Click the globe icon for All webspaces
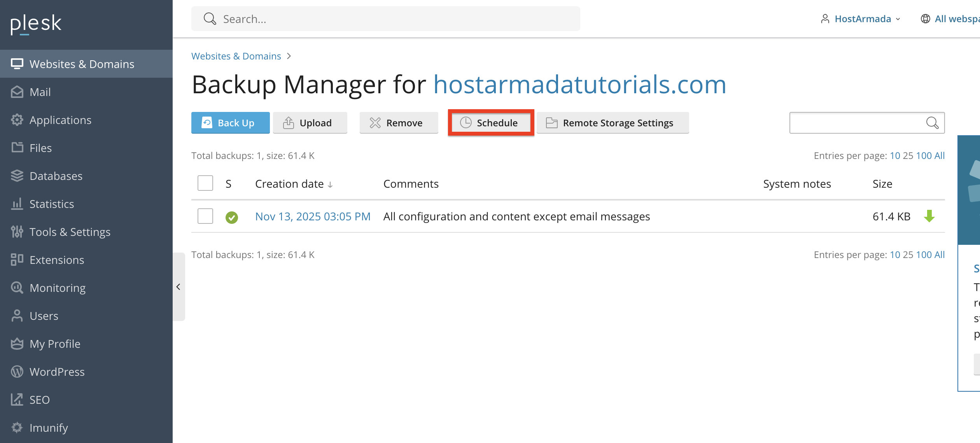The image size is (980, 443). tap(925, 19)
